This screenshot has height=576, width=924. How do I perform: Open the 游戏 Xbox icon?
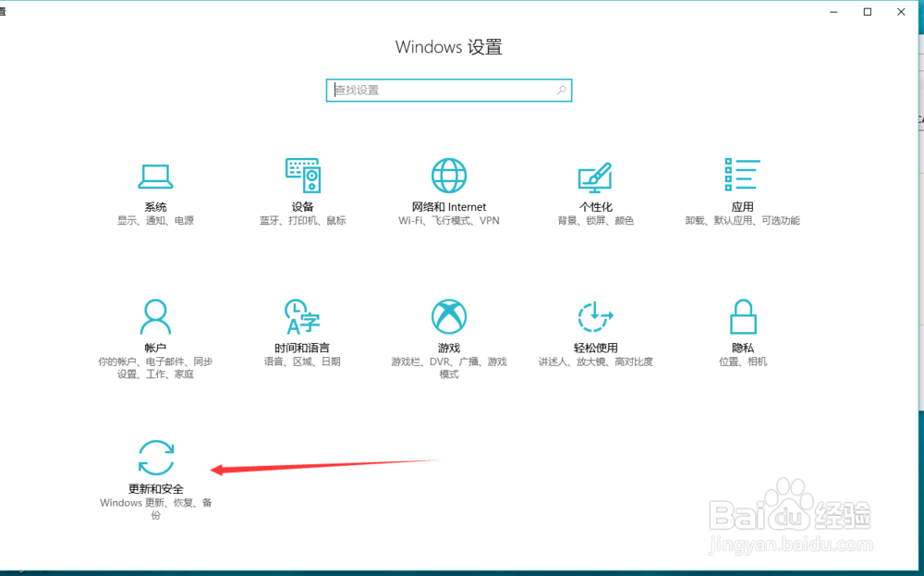(449, 316)
